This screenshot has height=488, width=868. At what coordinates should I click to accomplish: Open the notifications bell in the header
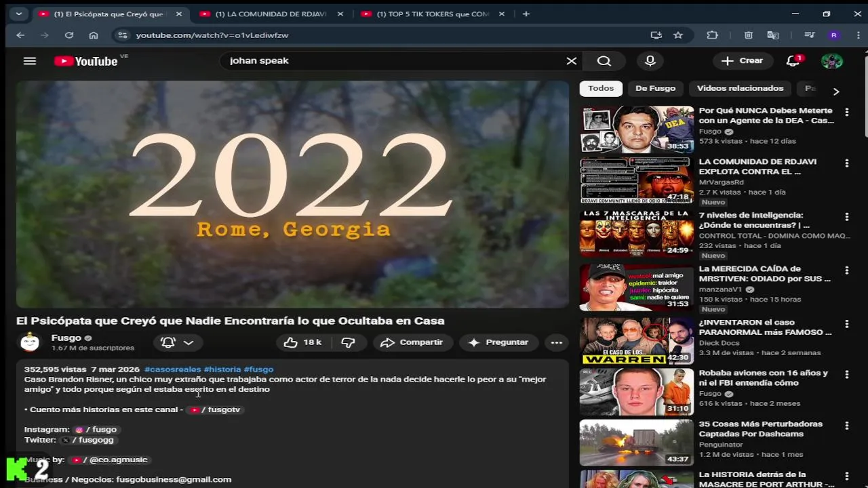[793, 61]
